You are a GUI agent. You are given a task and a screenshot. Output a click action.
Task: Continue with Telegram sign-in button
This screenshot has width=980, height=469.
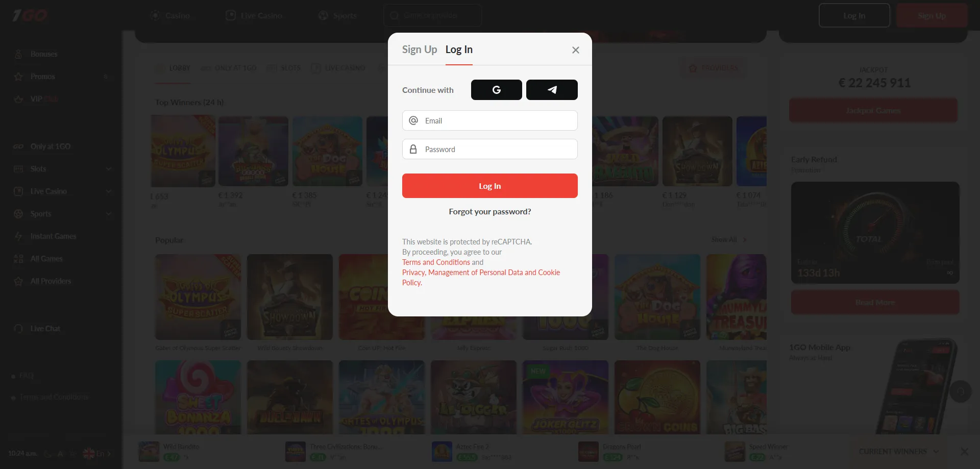click(x=552, y=90)
